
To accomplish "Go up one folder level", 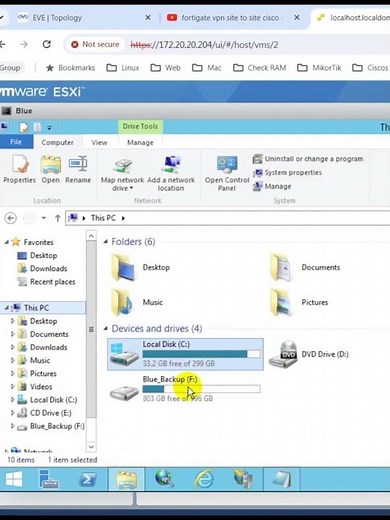I will point(57,218).
